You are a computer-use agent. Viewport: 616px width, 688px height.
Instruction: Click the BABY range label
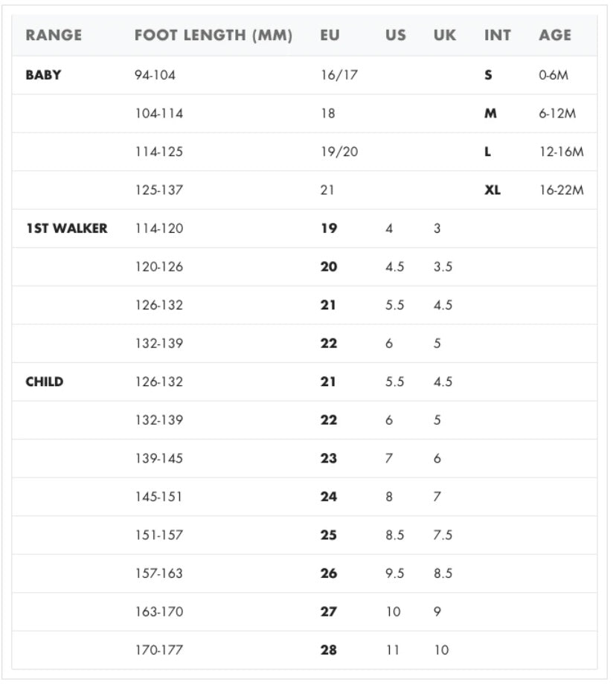pos(43,75)
